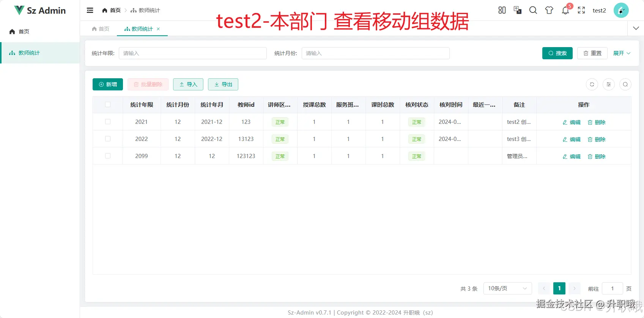Click the 13123 teacher id cell

[x=246, y=139]
